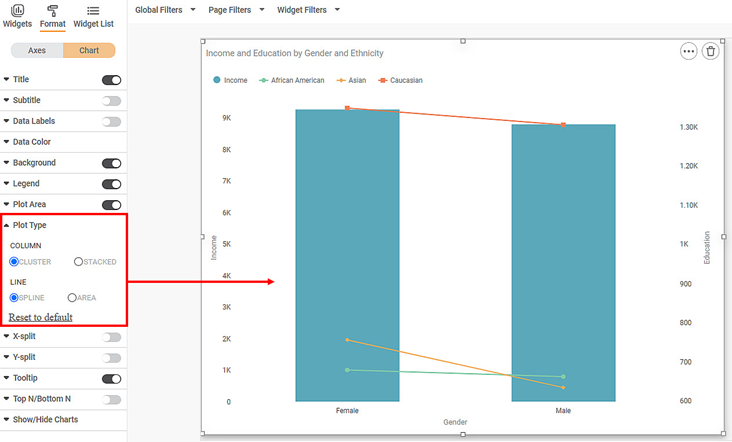Expand the Page Filters dropdown
732x442 pixels.
pyautogui.click(x=236, y=10)
